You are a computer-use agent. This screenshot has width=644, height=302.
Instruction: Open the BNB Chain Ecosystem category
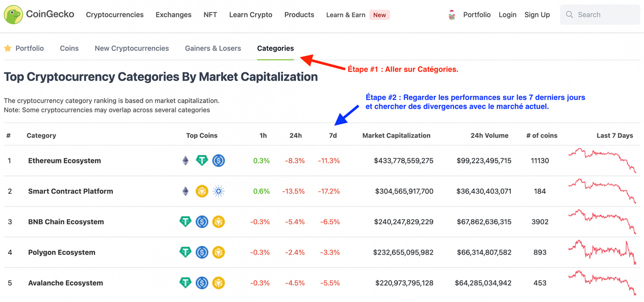66,221
